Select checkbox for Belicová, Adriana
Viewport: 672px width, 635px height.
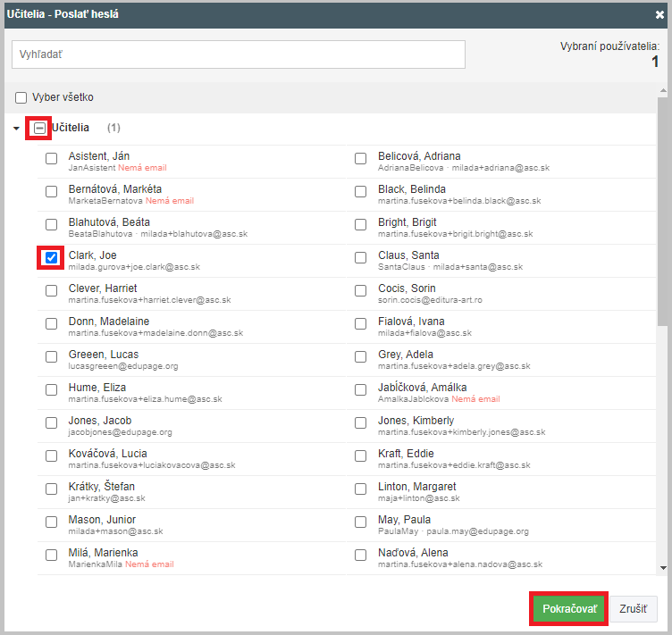click(x=361, y=158)
